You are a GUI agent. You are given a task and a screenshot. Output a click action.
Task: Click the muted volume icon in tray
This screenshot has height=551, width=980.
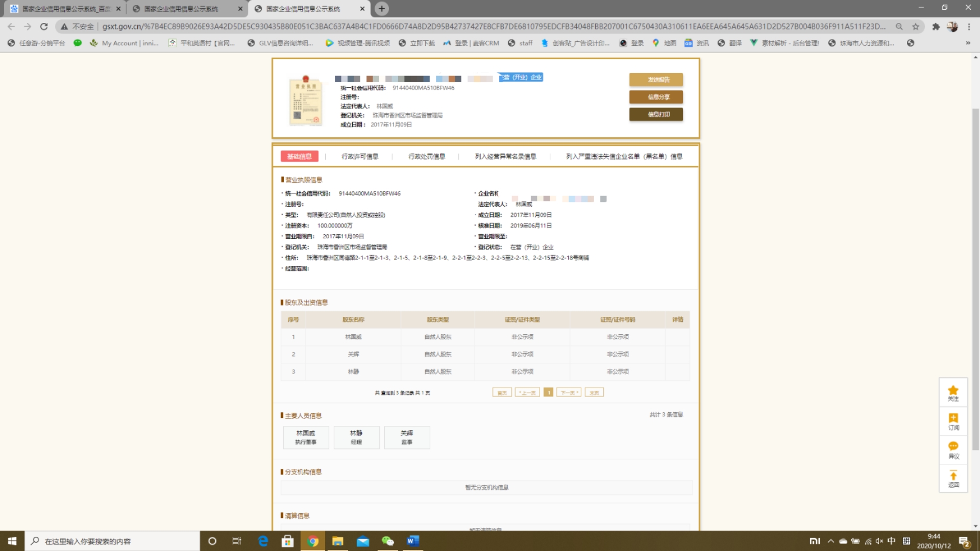879,541
